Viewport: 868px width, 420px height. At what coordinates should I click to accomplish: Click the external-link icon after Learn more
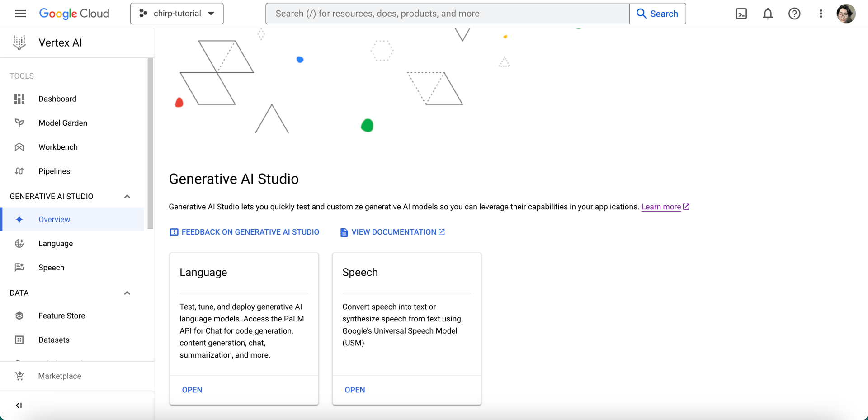[x=686, y=207]
